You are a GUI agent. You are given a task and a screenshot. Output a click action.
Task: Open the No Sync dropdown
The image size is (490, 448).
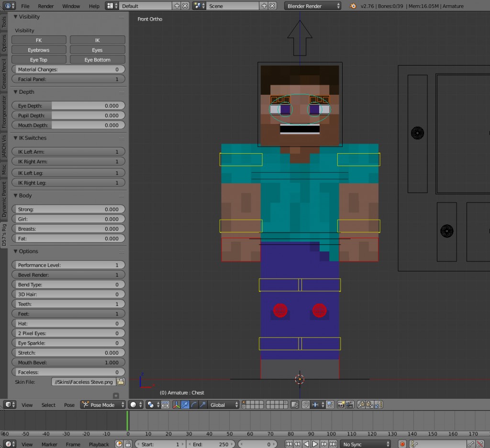pyautogui.click(x=365, y=444)
